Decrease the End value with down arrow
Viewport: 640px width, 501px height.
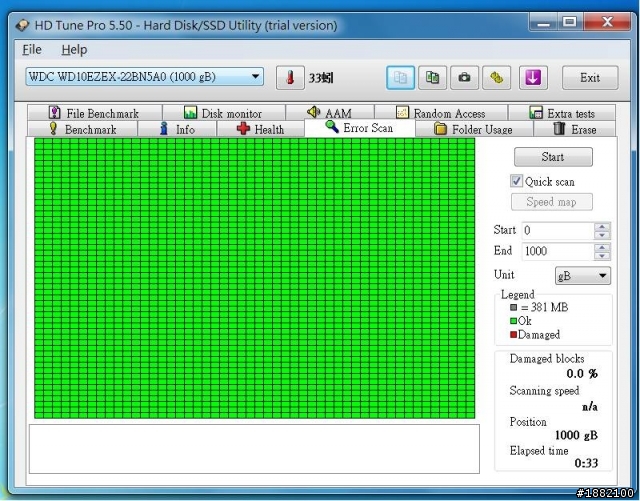[x=602, y=256]
